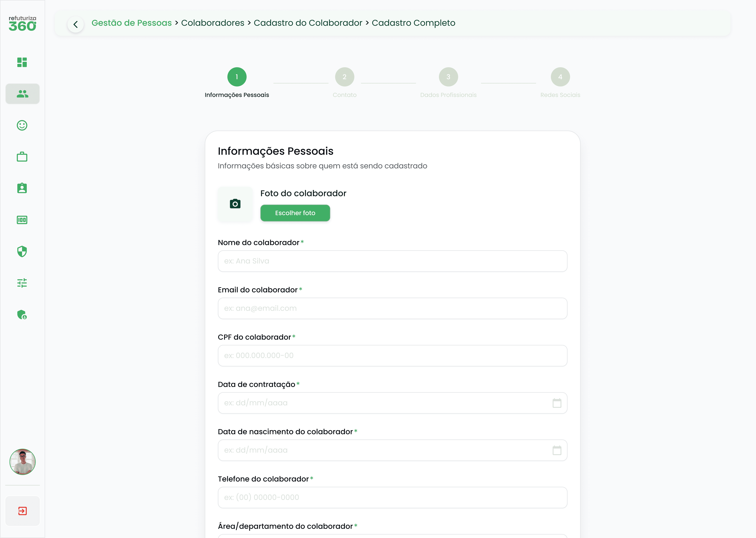Screen dimensions: 756x538
Task: Click the camera photo placeholder
Action: (x=235, y=204)
